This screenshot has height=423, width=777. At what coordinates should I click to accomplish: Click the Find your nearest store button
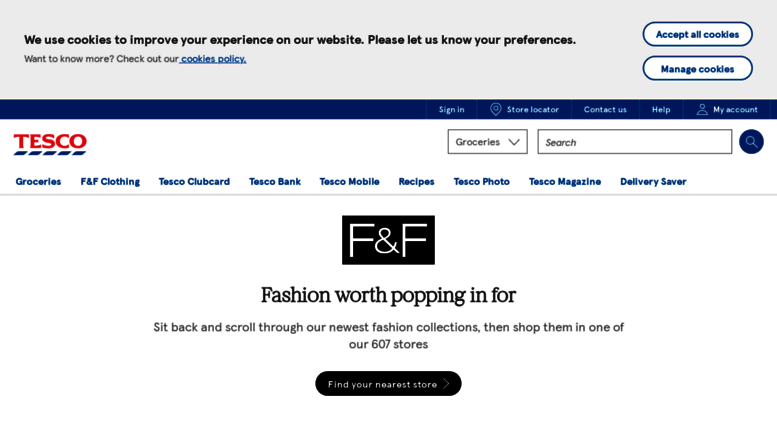pyautogui.click(x=388, y=384)
